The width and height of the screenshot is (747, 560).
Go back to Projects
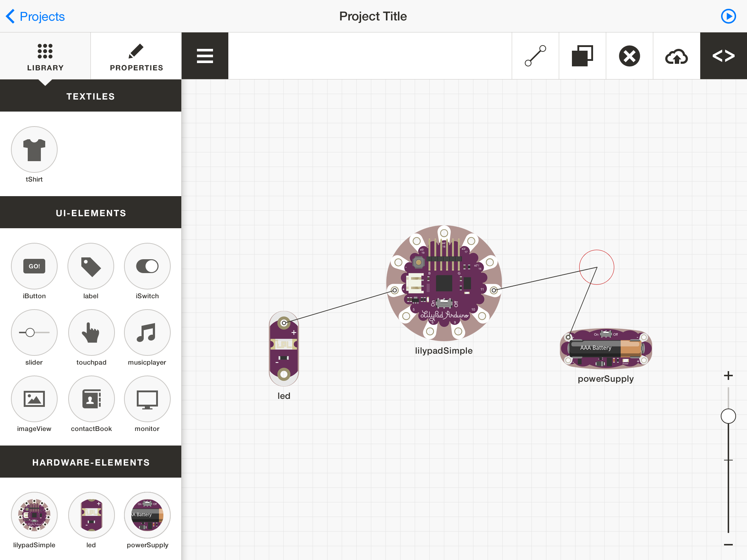(x=35, y=16)
